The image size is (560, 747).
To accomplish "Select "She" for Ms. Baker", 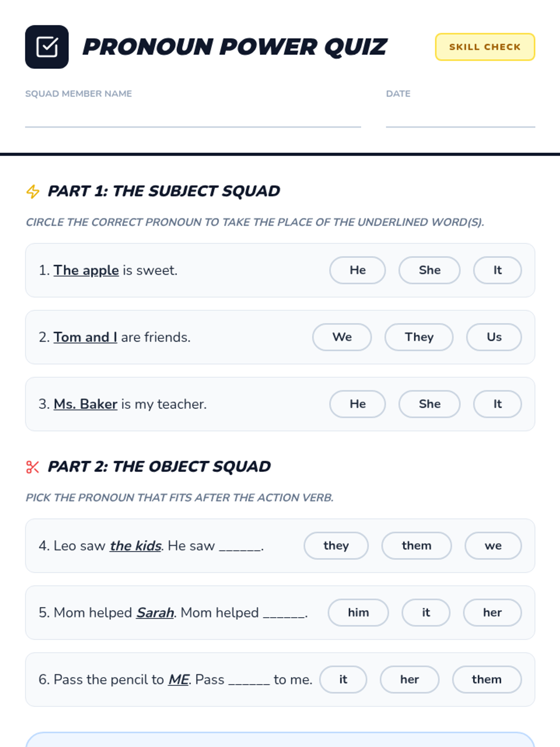I will click(429, 404).
